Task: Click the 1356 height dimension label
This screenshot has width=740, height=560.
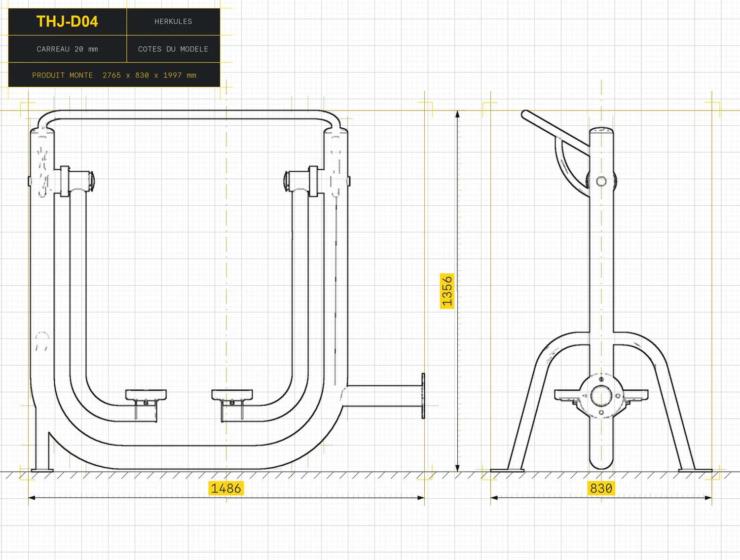Action: coord(447,291)
